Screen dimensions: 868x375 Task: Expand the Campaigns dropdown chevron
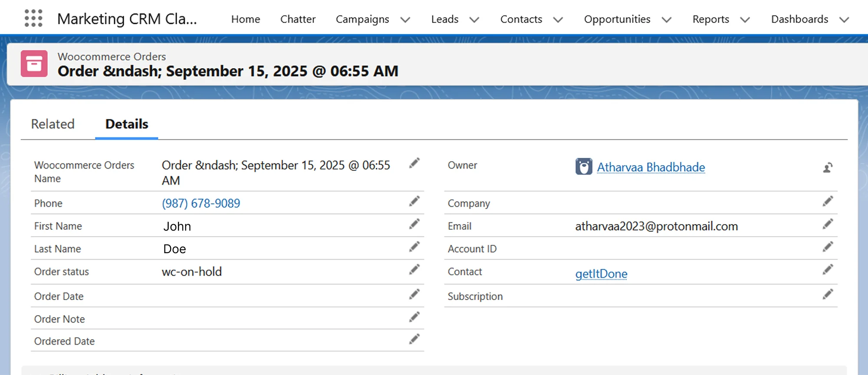pyautogui.click(x=405, y=20)
